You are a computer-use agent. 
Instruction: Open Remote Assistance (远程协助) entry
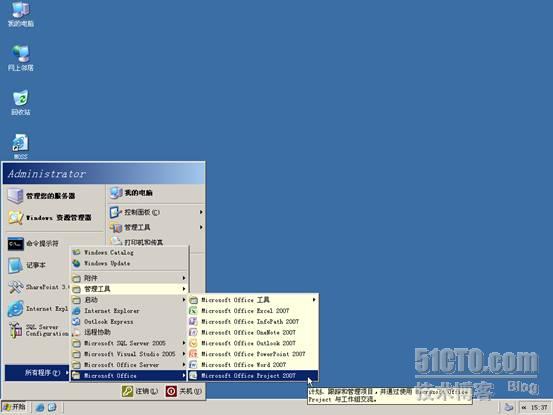click(129, 332)
